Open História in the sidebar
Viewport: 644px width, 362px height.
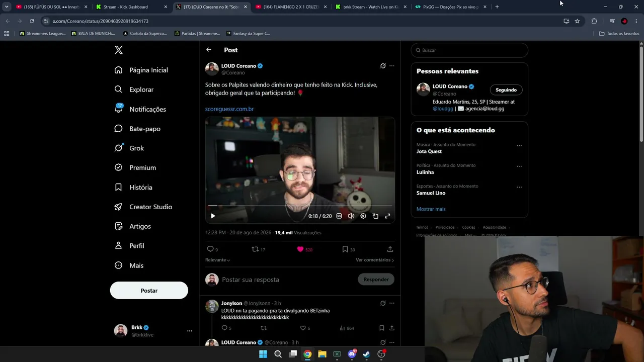[133, 187]
